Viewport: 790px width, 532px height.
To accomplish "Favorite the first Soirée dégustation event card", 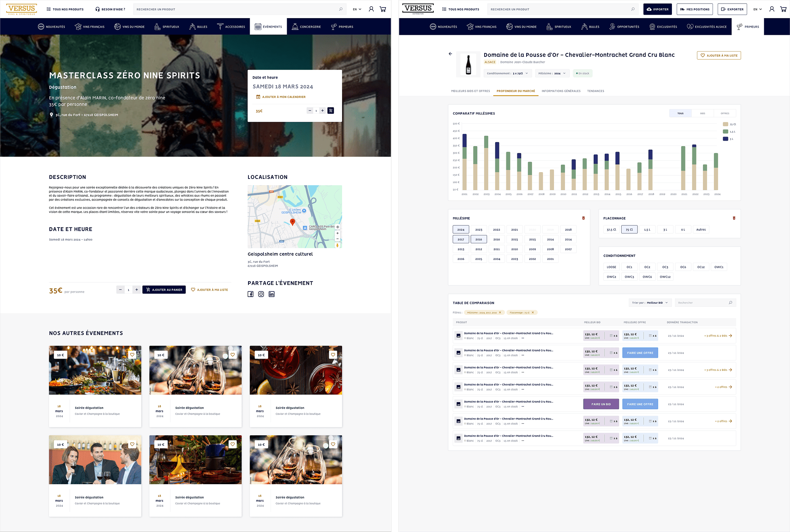I will point(132,355).
